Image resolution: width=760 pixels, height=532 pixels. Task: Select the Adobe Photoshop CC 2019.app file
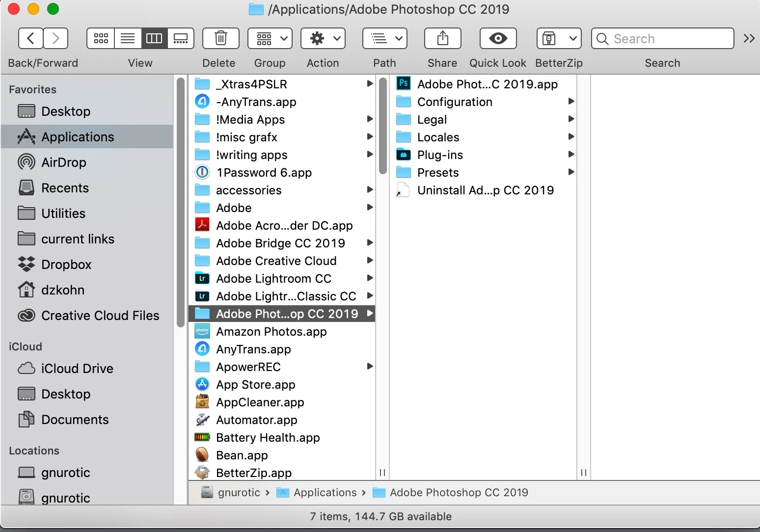(483, 84)
